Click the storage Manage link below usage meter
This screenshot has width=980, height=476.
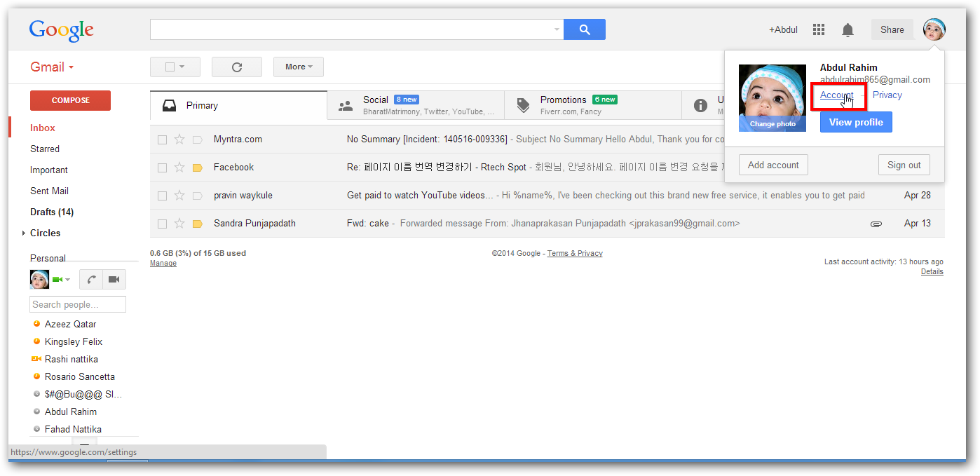coord(163,263)
